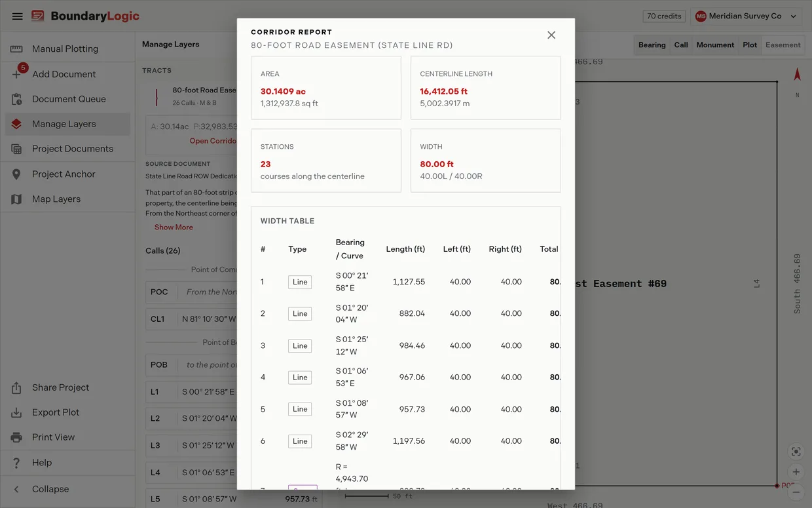
Task: Click the Line type badge in row 1
Action: (x=300, y=282)
